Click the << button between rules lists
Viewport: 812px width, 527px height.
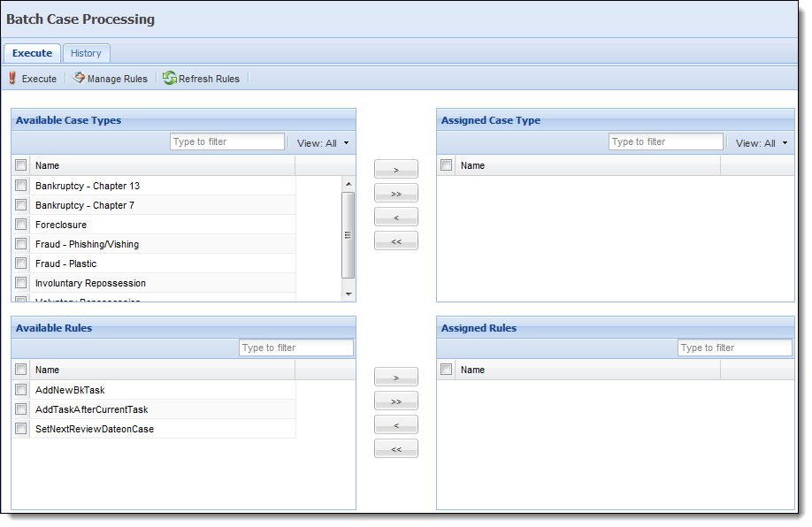[x=396, y=448]
